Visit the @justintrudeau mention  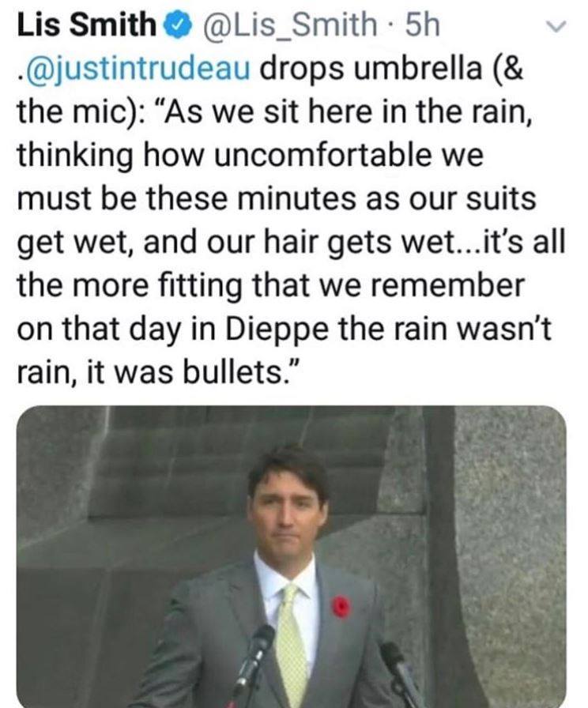coord(138,70)
